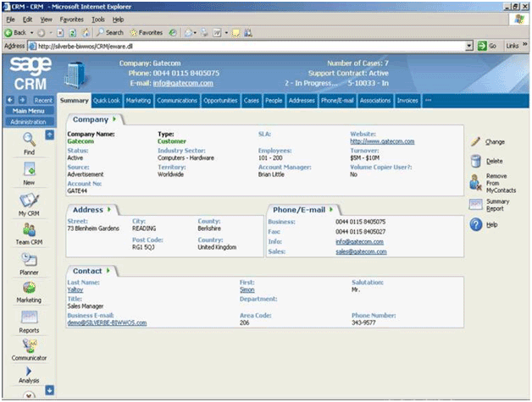Image resolution: width=532 pixels, height=402 pixels.
Task: Switch to the Quick Look tab
Action: click(x=107, y=101)
